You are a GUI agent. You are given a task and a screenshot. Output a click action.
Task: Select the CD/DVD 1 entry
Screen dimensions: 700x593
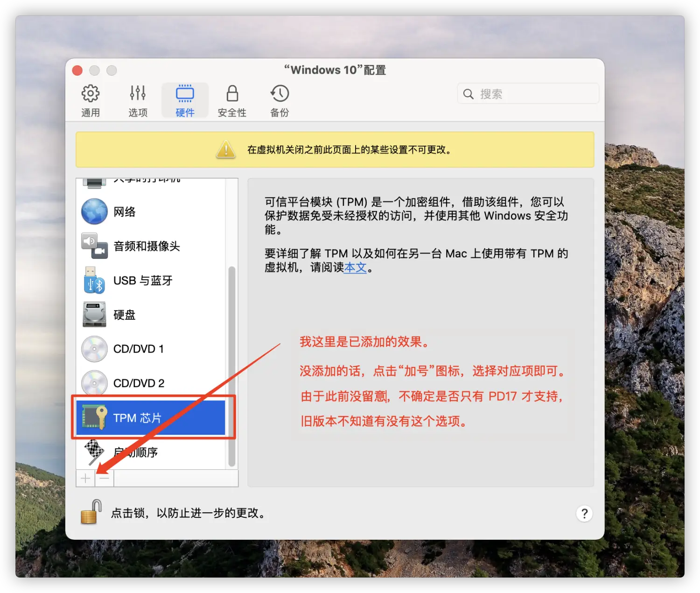click(x=139, y=349)
